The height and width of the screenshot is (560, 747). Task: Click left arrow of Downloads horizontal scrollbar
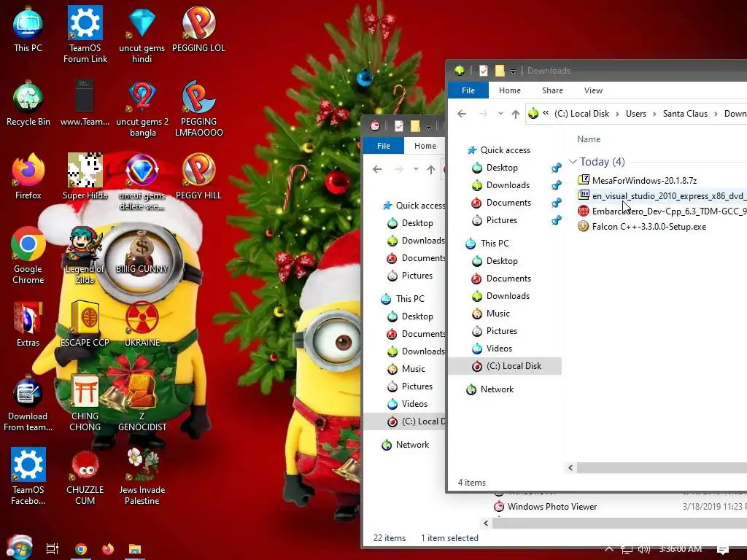[x=570, y=467]
